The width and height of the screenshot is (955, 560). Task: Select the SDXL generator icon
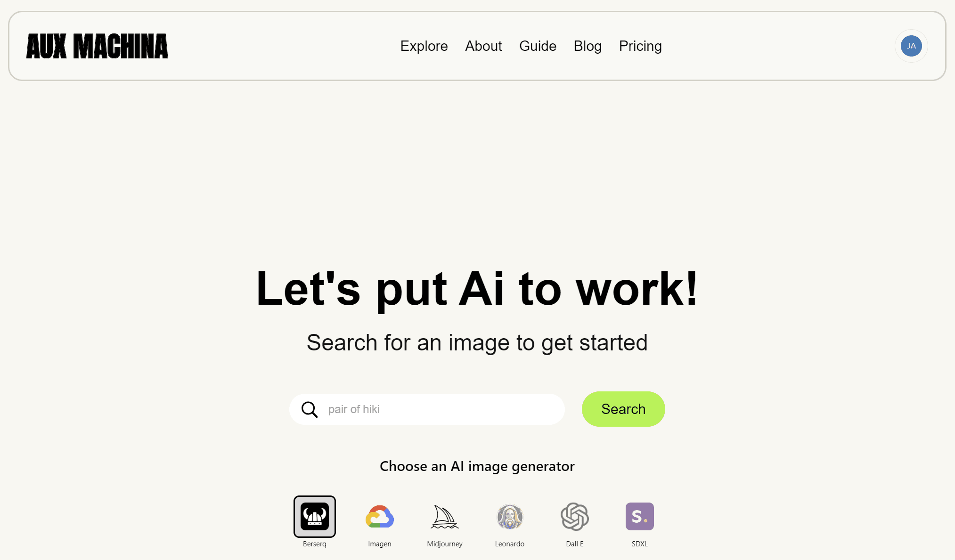pos(639,516)
